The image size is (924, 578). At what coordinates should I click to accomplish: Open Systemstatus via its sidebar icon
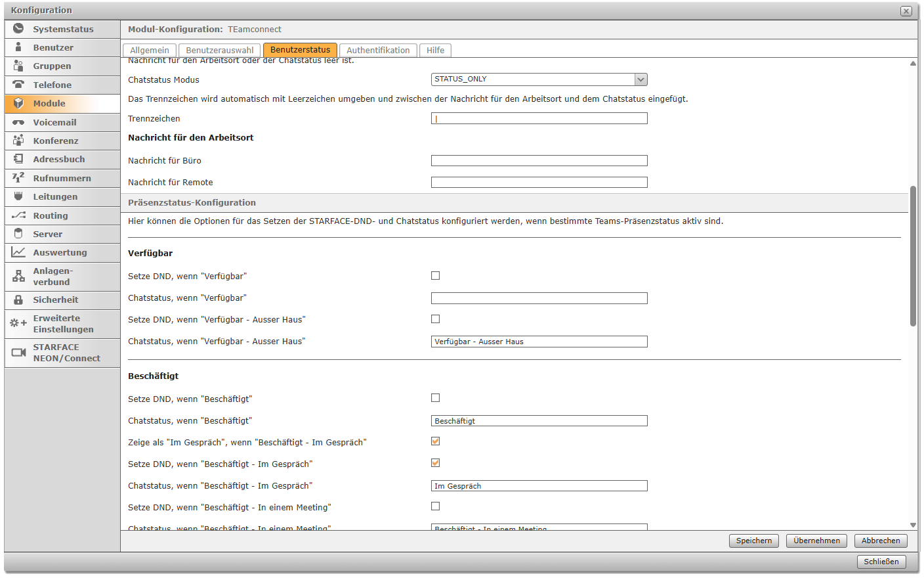(18, 28)
